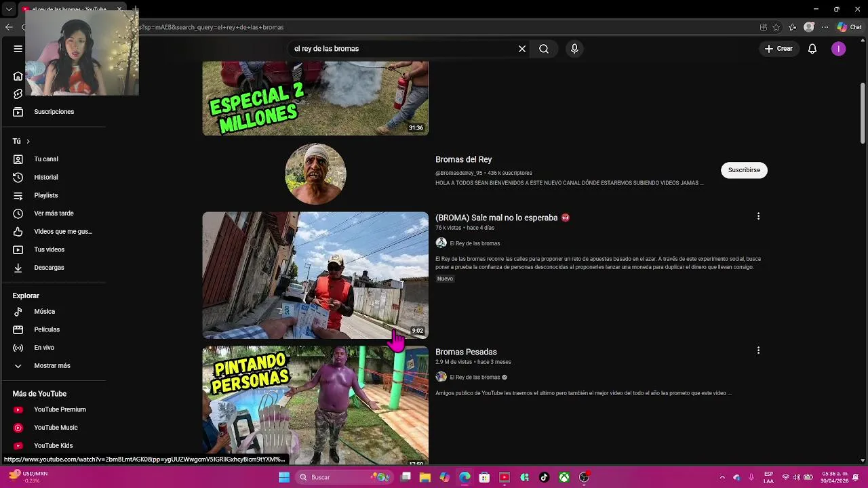Play the Especial 2 Millones video thumbnail
The width and height of the screenshot is (868, 488).
click(315, 98)
